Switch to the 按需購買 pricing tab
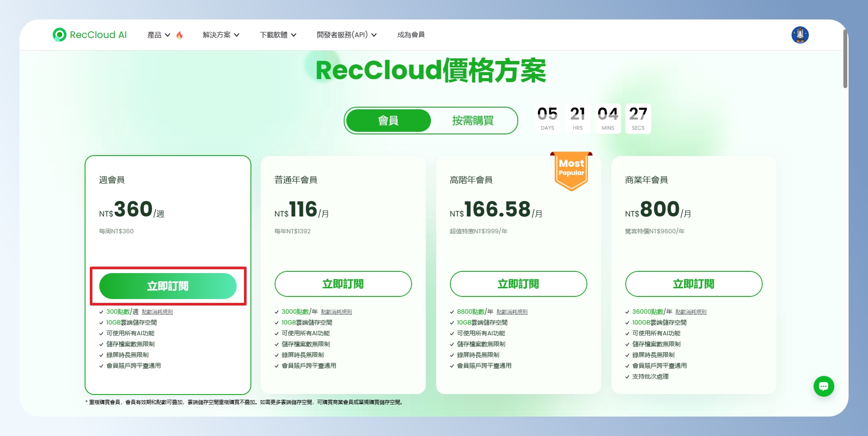 tap(473, 121)
